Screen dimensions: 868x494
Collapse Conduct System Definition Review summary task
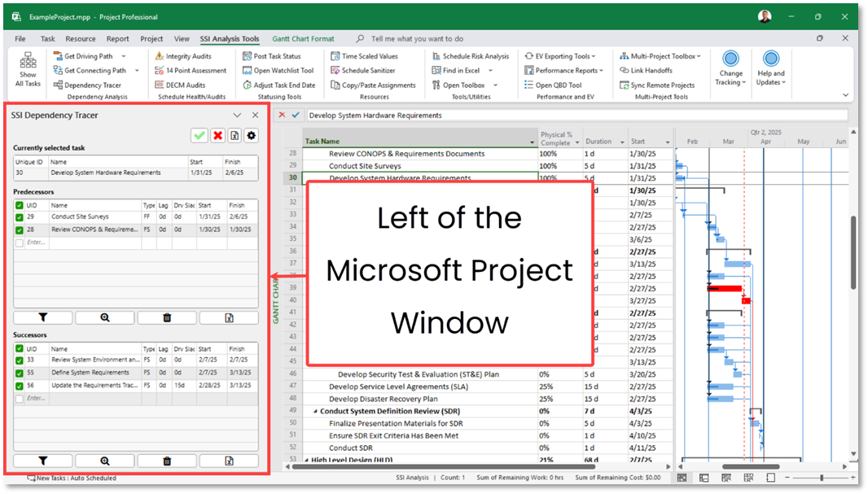316,412
